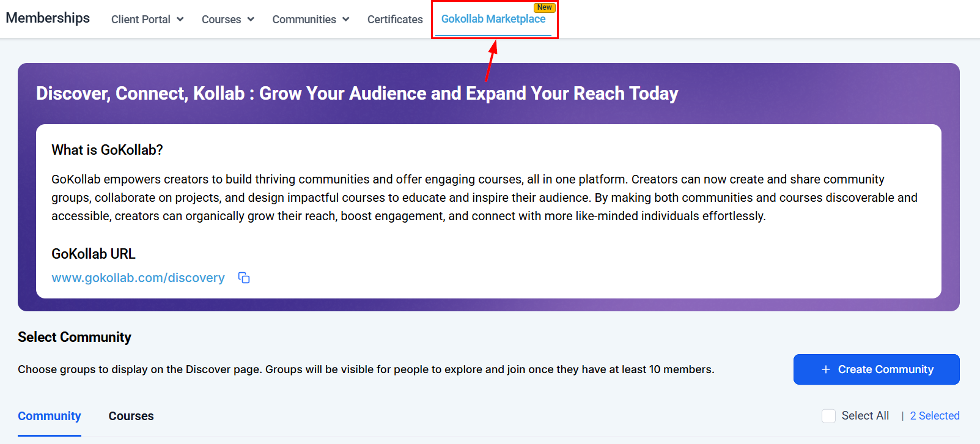This screenshot has height=444, width=980.
Task: Switch to the Community tab
Action: pos(50,416)
